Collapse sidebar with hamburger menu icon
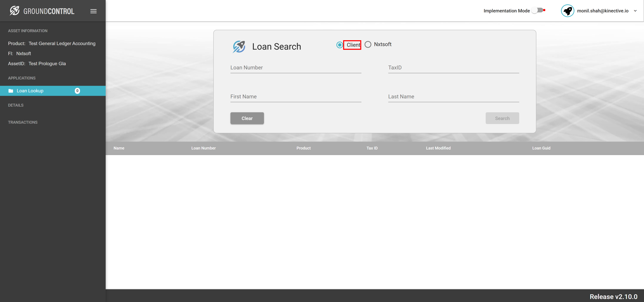Image resolution: width=644 pixels, height=302 pixels. [93, 11]
